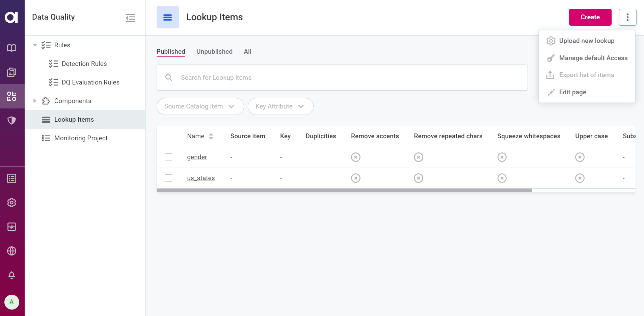Image resolution: width=644 pixels, height=316 pixels.
Task: Open the shield policies icon
Action: tap(12, 120)
